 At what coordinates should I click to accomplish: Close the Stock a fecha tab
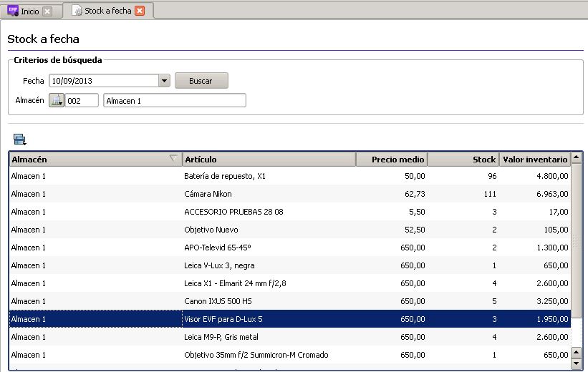[140, 11]
